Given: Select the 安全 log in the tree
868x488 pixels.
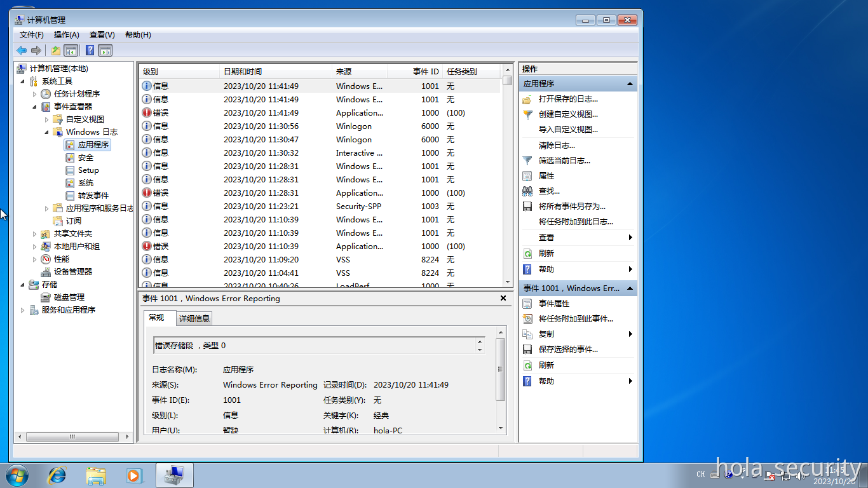Looking at the screenshot, I should [85, 157].
